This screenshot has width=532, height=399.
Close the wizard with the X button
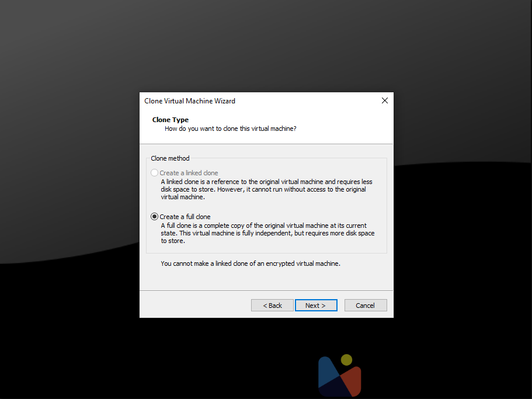point(384,100)
